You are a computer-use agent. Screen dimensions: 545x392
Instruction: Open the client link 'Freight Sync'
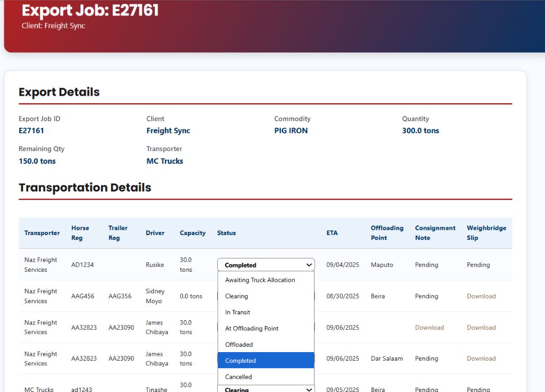point(168,130)
